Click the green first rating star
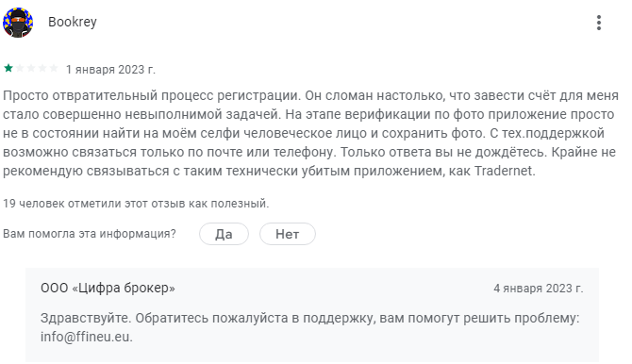The height and width of the screenshot is (364, 632). (8, 68)
